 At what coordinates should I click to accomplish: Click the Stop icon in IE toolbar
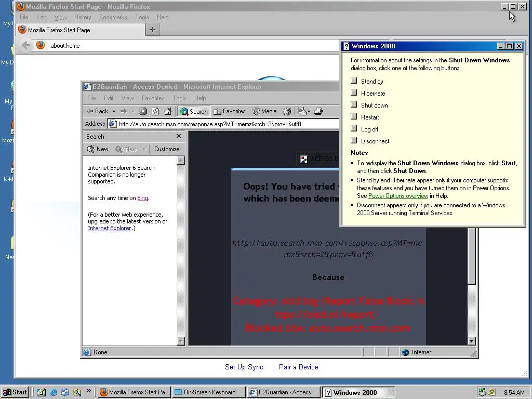(143, 111)
